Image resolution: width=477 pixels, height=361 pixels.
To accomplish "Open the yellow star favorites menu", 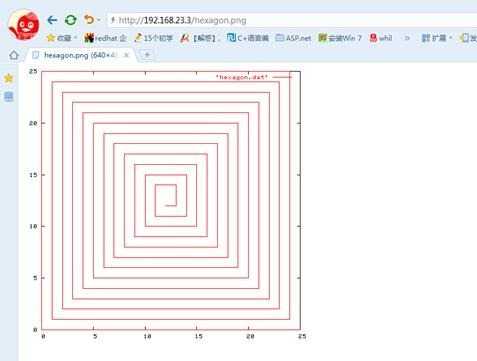I will 59,38.
